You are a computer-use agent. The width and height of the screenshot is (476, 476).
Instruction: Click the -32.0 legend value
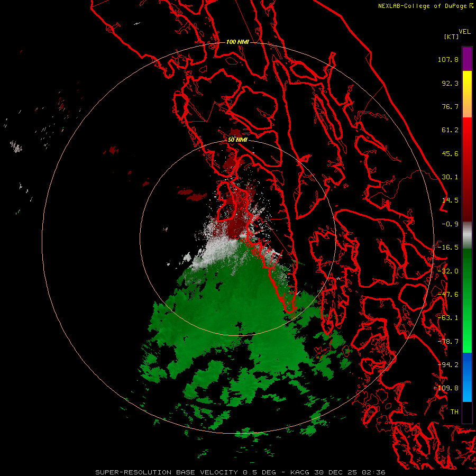point(448,271)
